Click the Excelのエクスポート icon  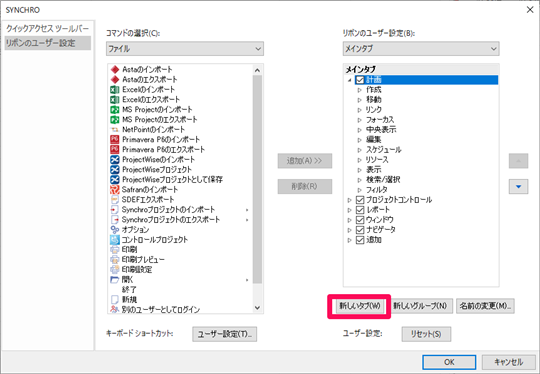(x=115, y=100)
